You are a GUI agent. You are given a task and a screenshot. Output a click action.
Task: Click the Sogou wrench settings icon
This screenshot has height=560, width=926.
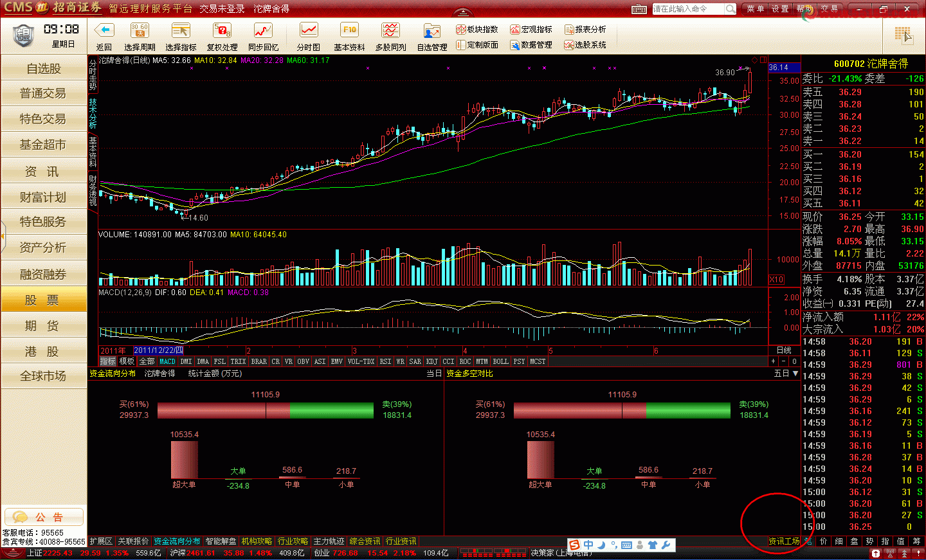666,545
